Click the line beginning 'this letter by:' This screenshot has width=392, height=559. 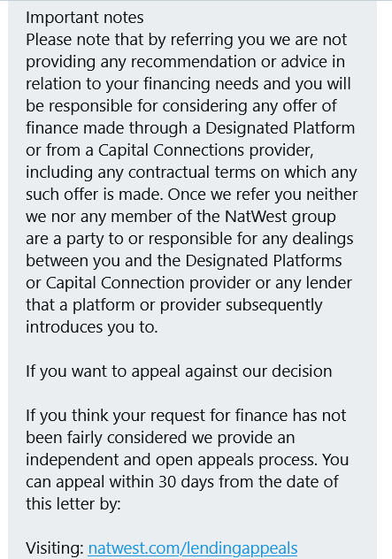(73, 504)
